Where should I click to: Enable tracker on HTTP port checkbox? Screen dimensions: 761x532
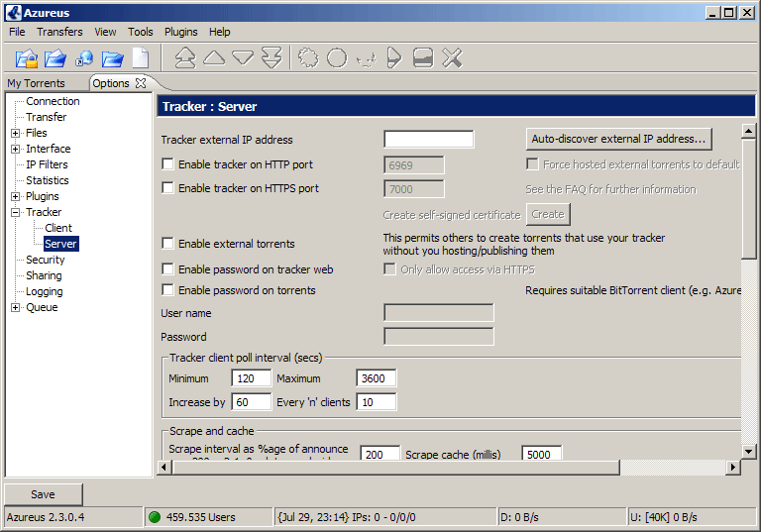coord(167,164)
